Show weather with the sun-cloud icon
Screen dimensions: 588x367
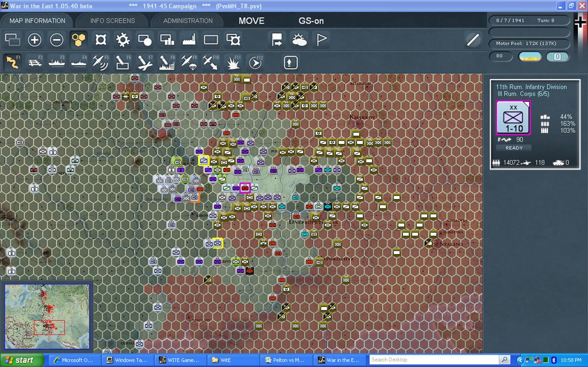click(x=300, y=40)
